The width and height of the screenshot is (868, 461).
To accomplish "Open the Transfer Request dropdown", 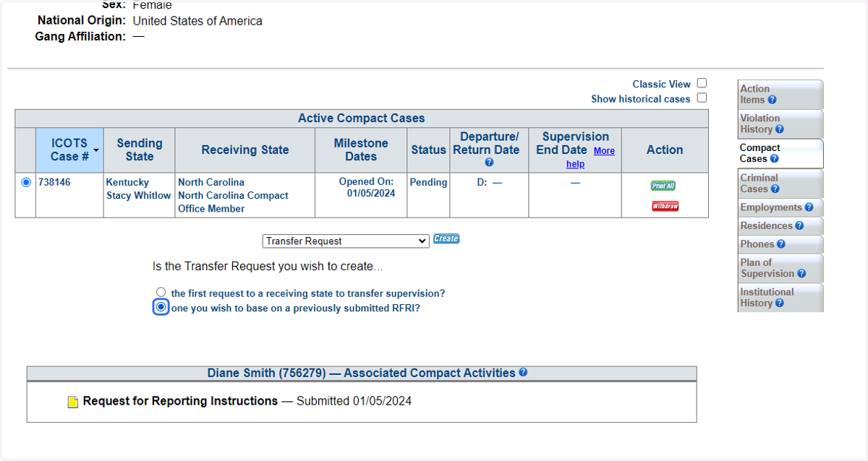I will (x=346, y=241).
